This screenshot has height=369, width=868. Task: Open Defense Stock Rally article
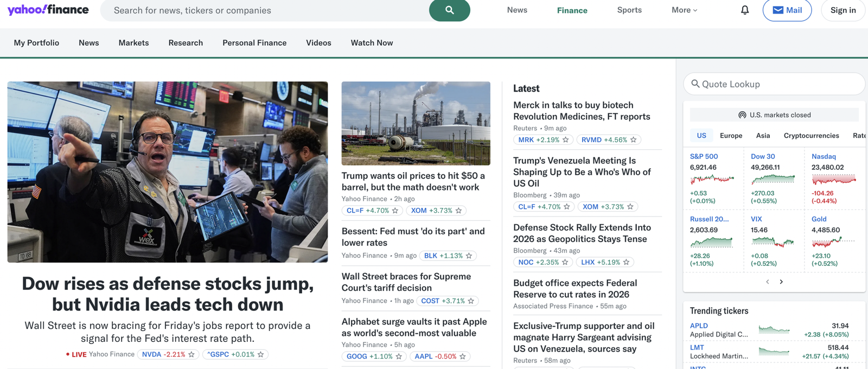click(x=582, y=233)
